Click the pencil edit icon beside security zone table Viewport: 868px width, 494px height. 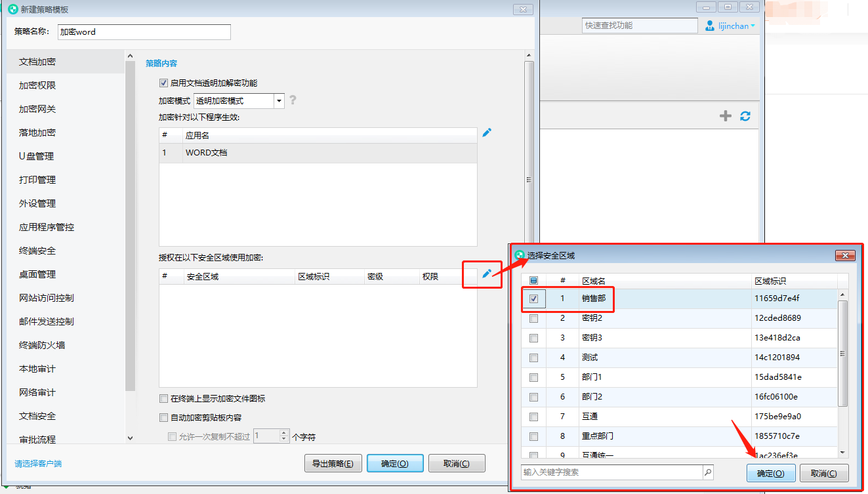point(486,274)
